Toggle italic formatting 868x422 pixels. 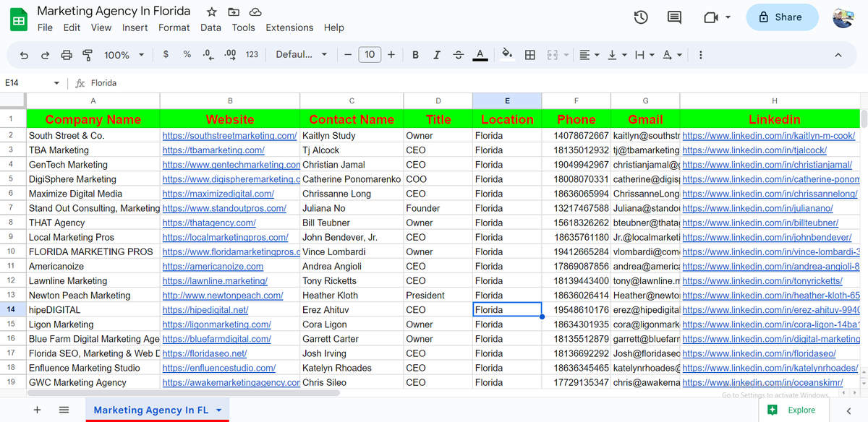click(436, 55)
